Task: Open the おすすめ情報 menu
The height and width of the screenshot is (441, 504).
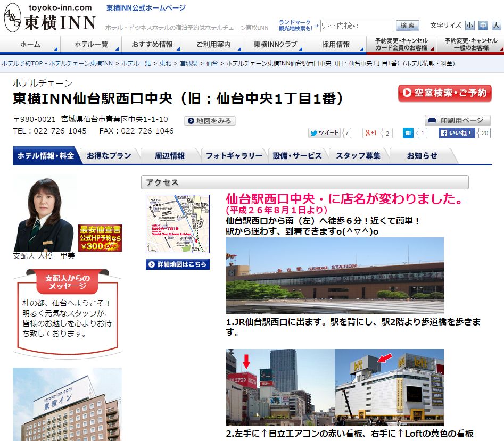Action: click(x=152, y=44)
